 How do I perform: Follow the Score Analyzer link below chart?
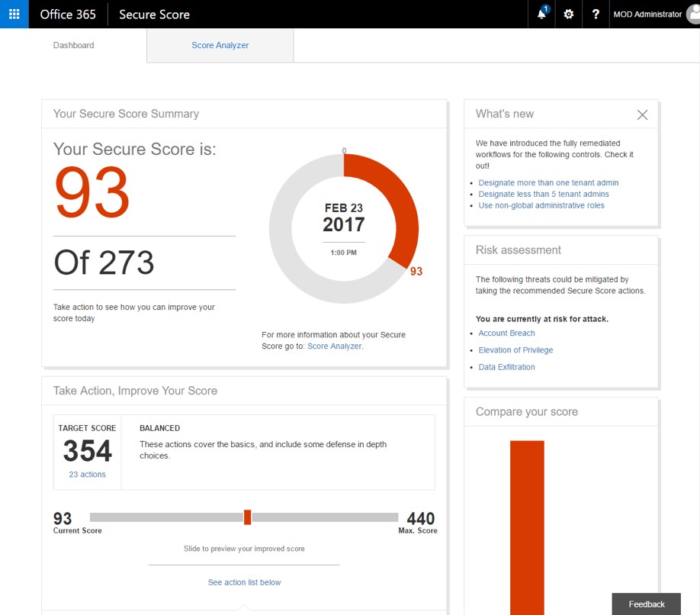coord(335,346)
